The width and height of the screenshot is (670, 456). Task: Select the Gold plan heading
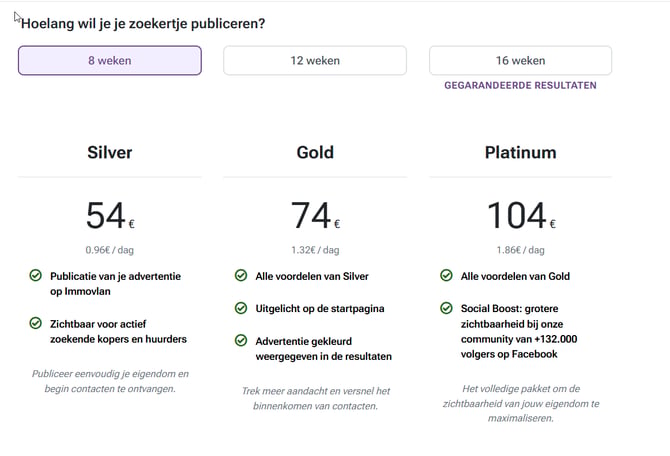click(x=315, y=153)
